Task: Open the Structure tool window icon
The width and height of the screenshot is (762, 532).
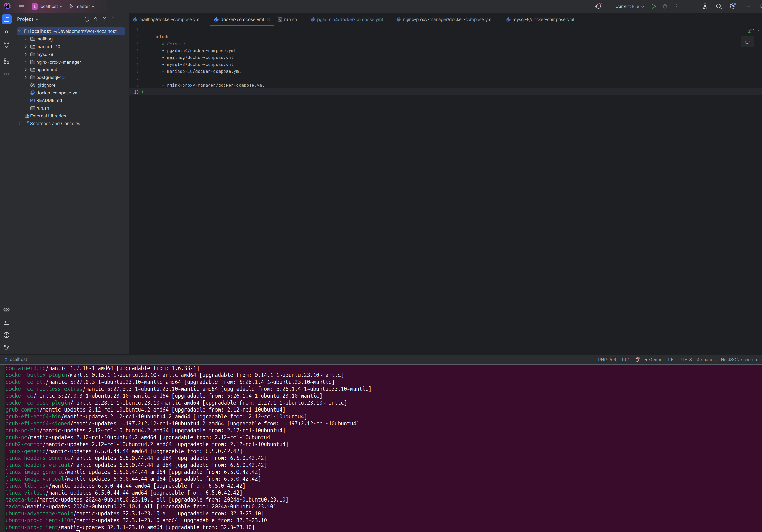Action: [7, 61]
